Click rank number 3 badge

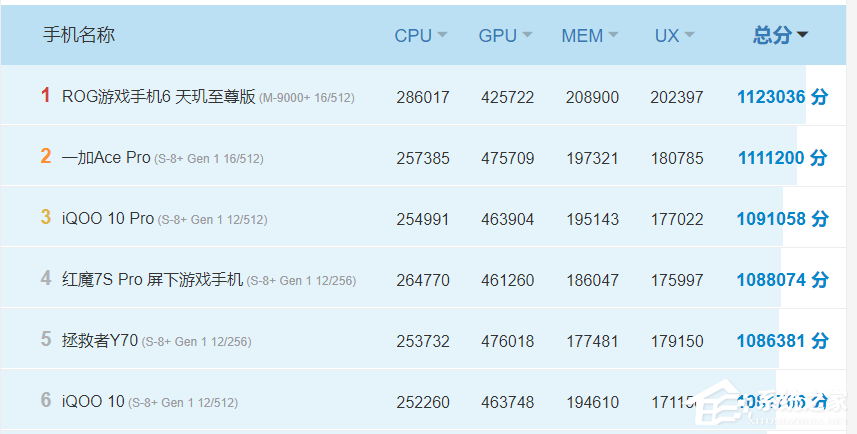[46, 218]
